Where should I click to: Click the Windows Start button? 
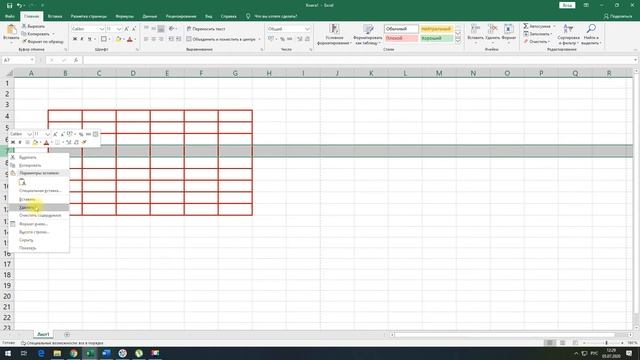pos(8,353)
